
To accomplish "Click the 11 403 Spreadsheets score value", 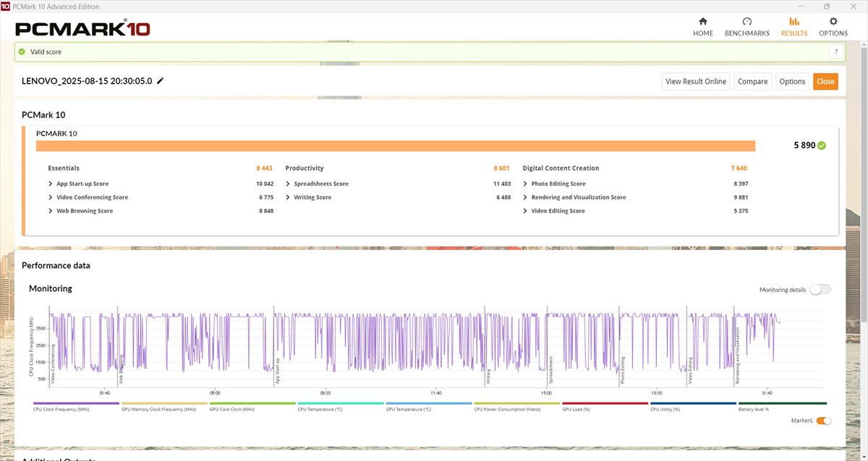I will (502, 184).
